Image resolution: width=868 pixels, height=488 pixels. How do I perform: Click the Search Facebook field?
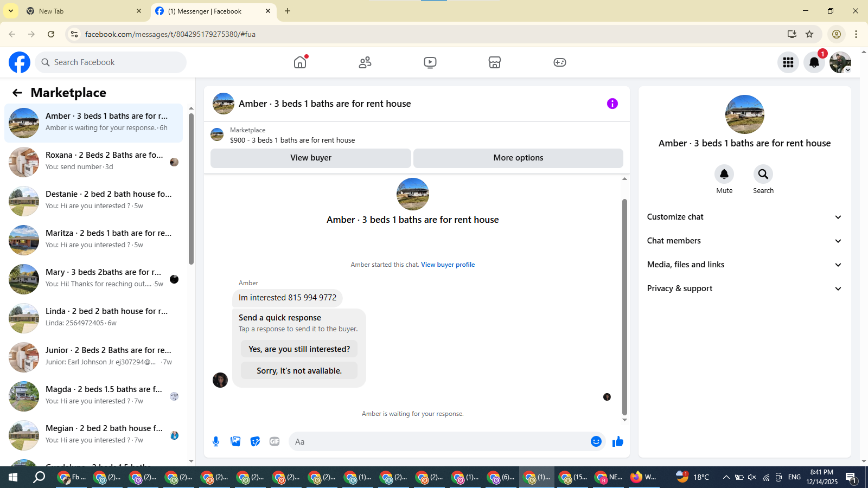(111, 62)
